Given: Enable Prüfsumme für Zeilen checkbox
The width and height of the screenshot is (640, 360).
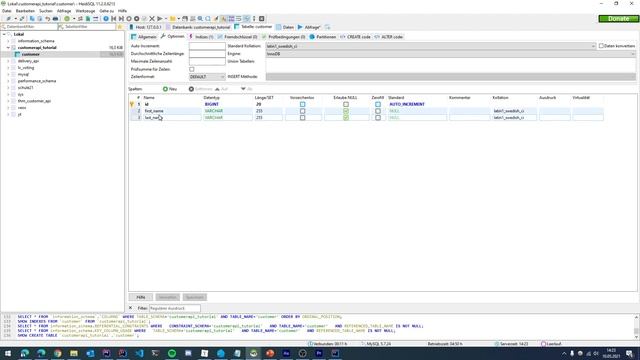Looking at the screenshot, I should [x=192, y=69].
